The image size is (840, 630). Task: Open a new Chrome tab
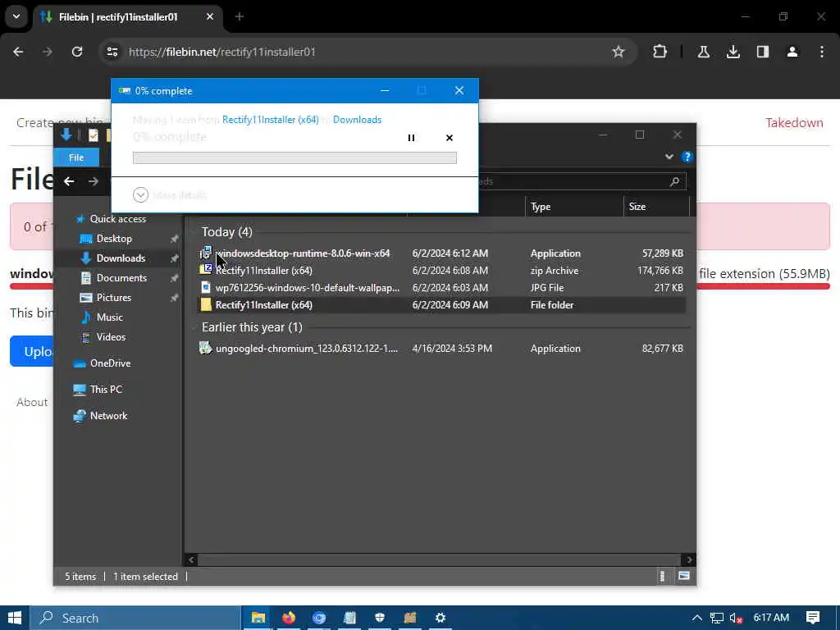239,17
